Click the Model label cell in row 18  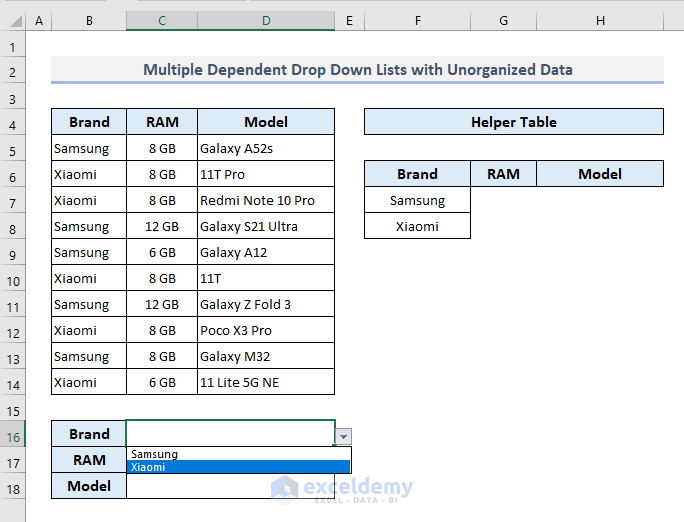89,486
